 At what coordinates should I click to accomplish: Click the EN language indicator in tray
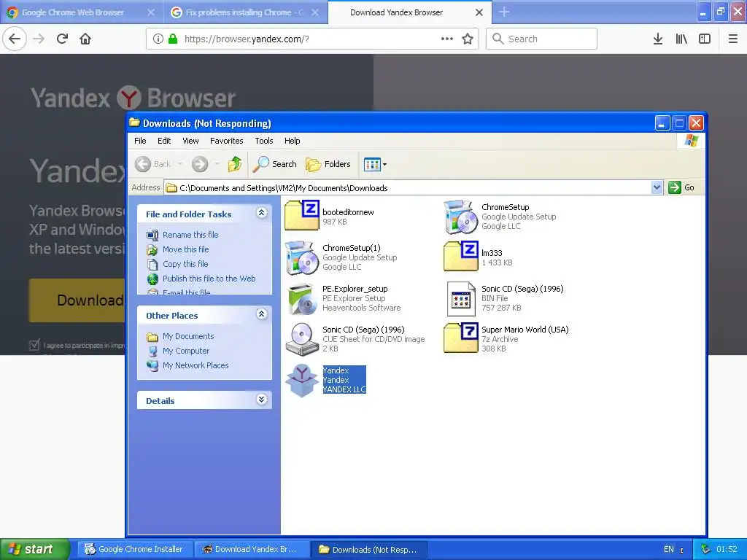click(x=669, y=550)
